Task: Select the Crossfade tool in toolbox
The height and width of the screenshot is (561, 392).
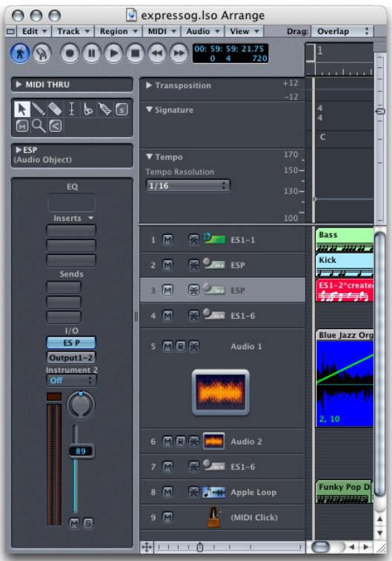Action: pos(56,126)
